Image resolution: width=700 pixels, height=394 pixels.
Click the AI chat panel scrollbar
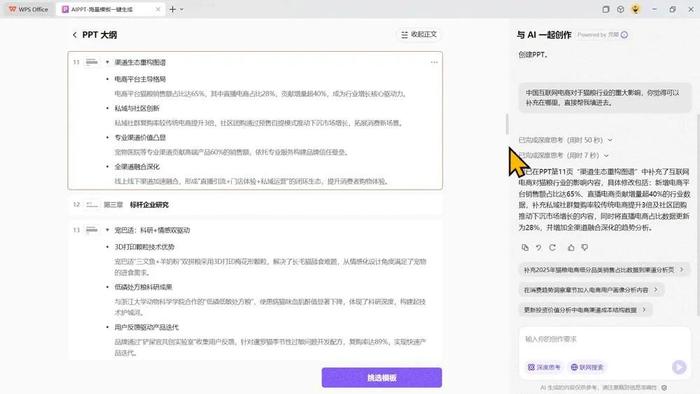[698, 214]
